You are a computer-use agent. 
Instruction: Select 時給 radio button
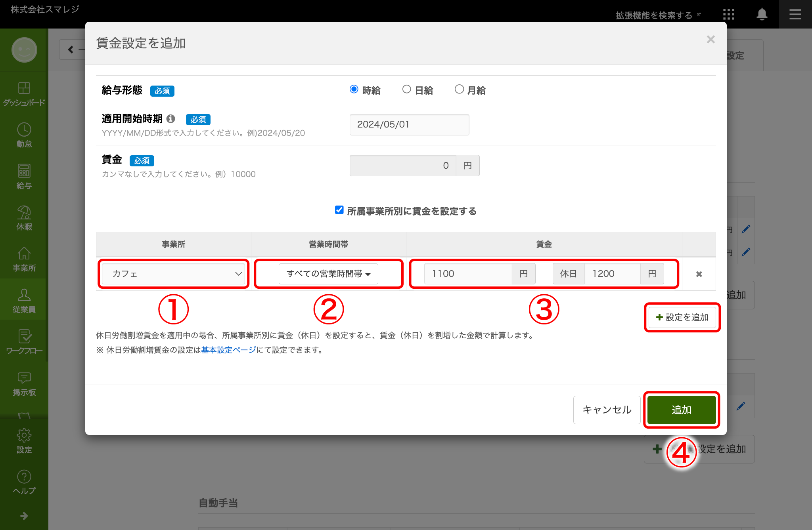coord(354,90)
